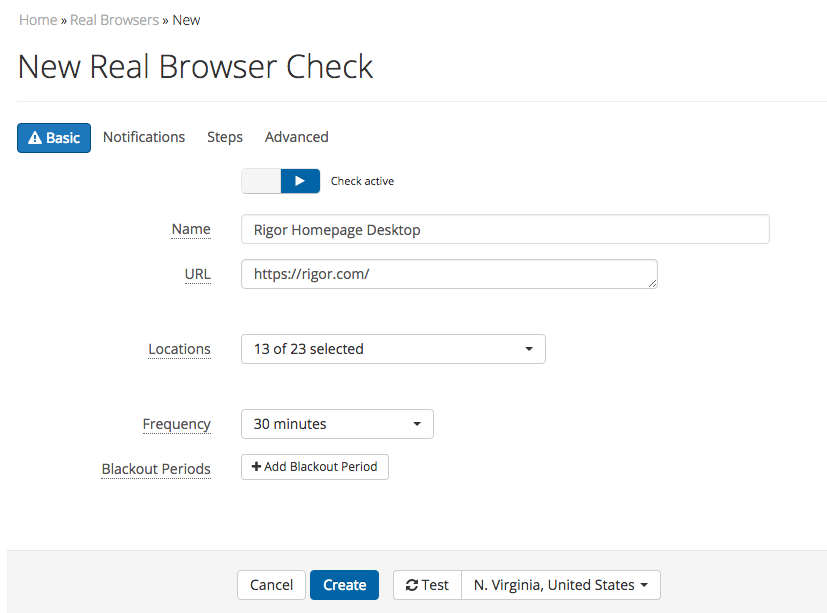Click into the Name input field

click(x=505, y=229)
